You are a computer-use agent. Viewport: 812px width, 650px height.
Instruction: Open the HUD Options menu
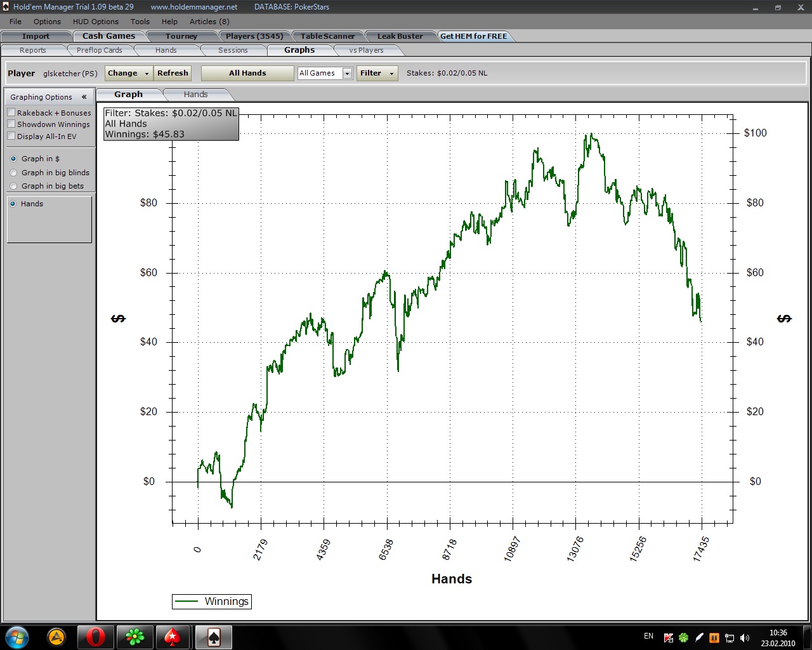[95, 22]
